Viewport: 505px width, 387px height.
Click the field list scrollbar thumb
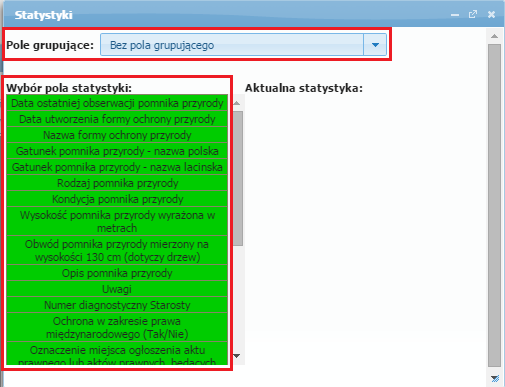238,179
